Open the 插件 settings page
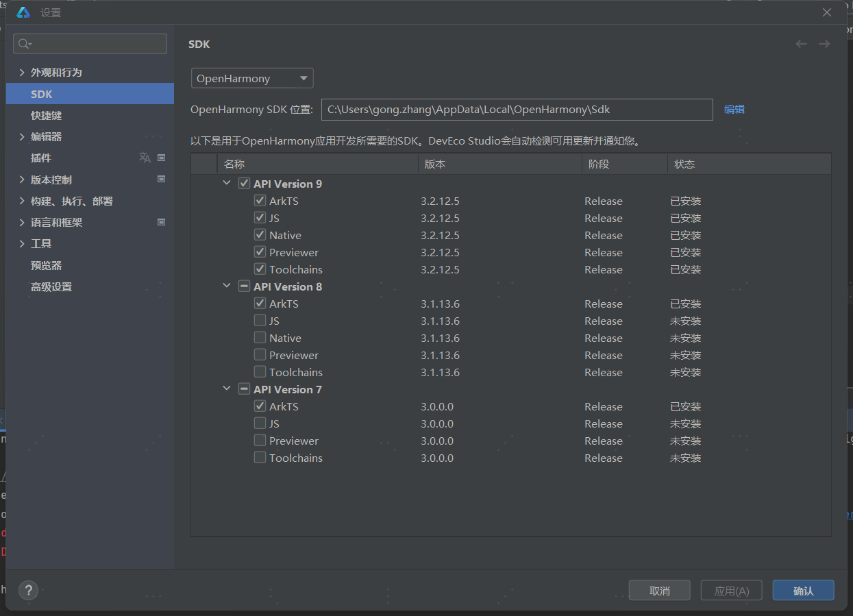Screen dimensions: 853x616 [41, 158]
